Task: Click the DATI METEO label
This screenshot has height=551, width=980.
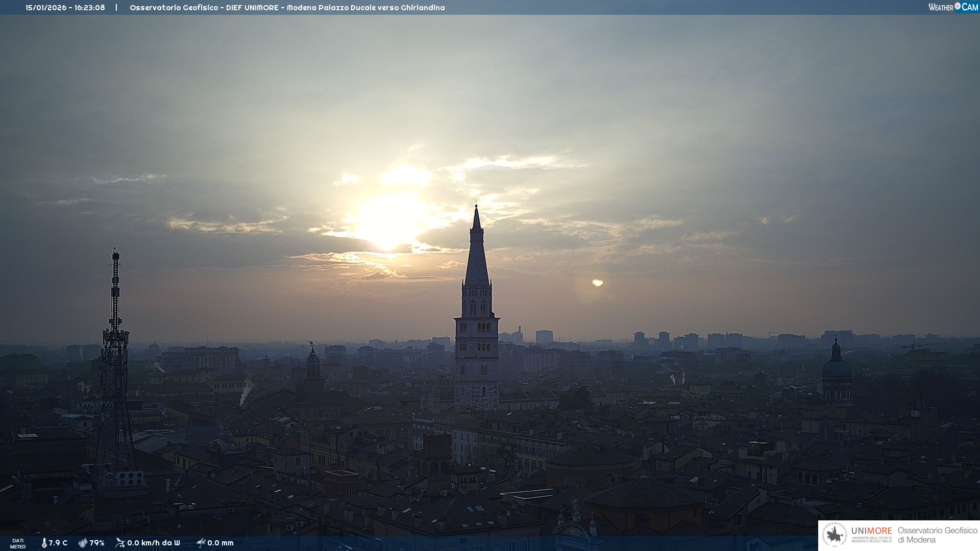Action: [x=18, y=543]
